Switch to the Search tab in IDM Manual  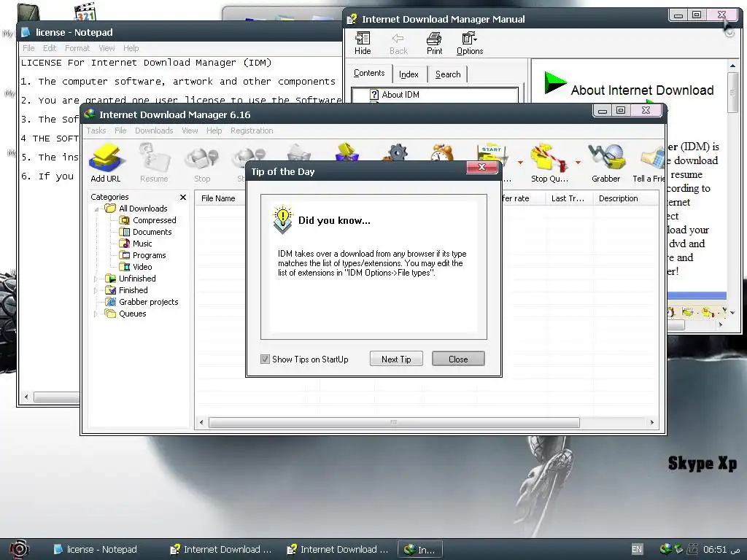(x=448, y=74)
